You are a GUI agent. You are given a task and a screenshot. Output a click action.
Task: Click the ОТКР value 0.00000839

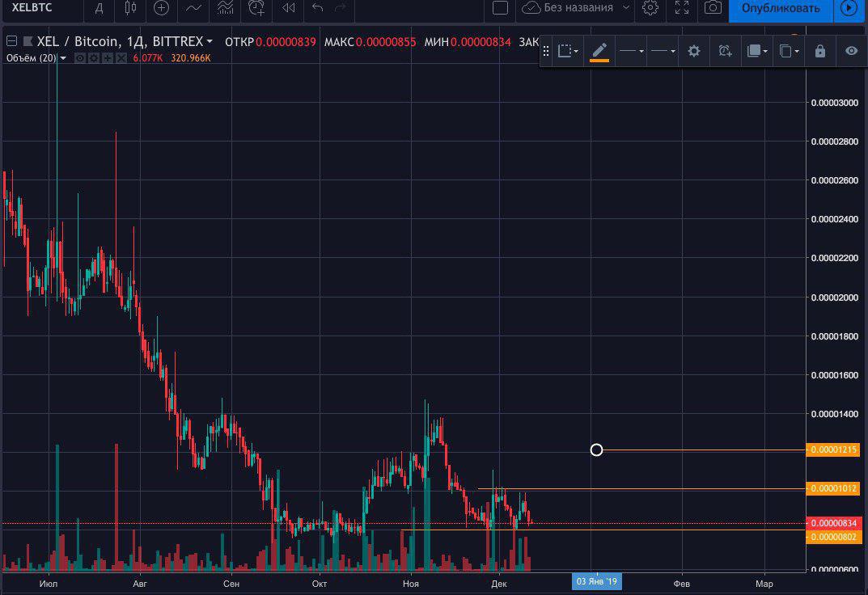pos(286,42)
